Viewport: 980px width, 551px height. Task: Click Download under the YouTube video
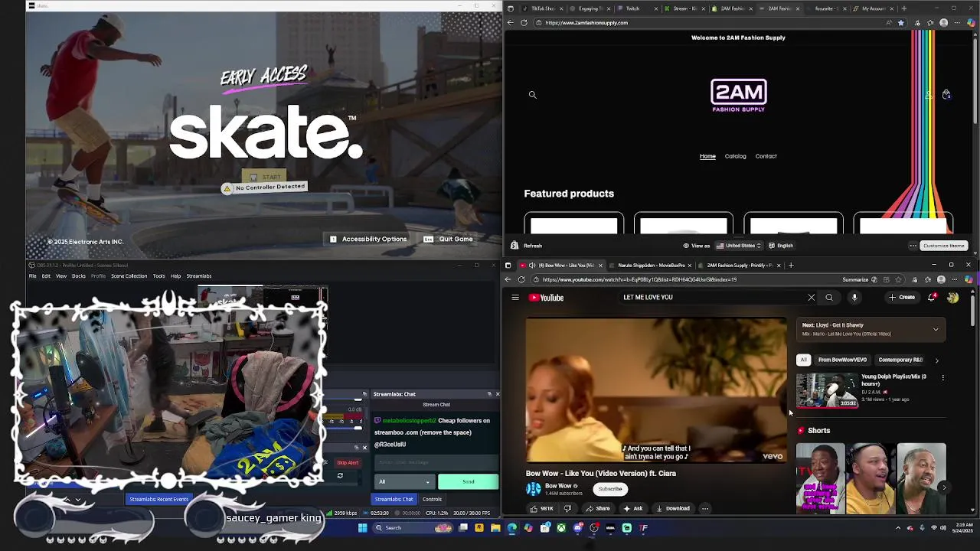673,509
